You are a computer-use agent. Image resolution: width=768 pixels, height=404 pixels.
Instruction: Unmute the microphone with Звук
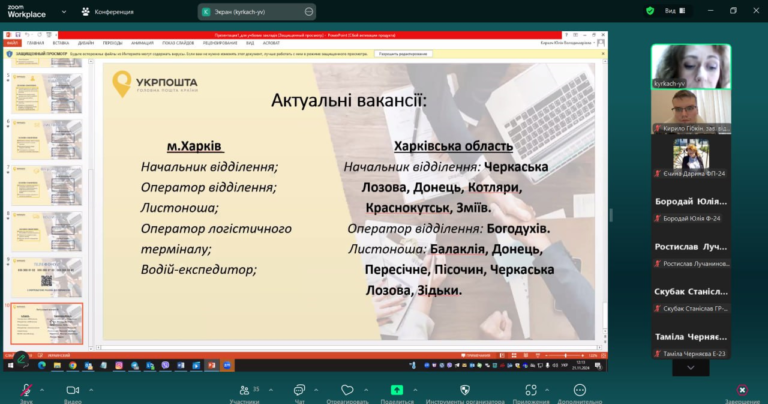(26, 391)
